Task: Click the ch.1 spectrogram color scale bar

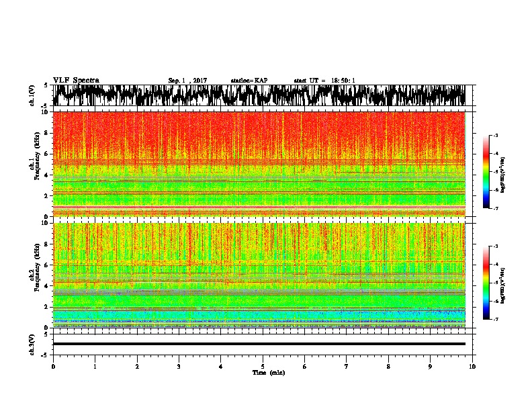Action: click(486, 172)
